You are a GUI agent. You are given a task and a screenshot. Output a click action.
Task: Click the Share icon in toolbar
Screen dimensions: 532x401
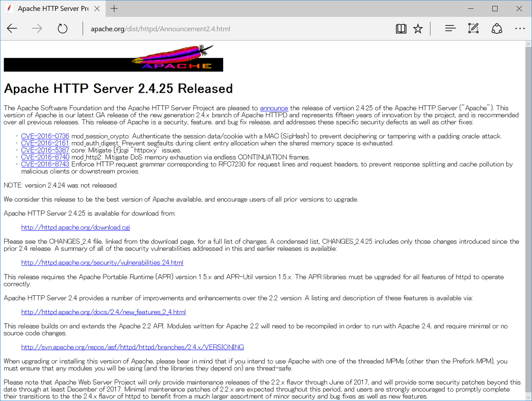(497, 29)
